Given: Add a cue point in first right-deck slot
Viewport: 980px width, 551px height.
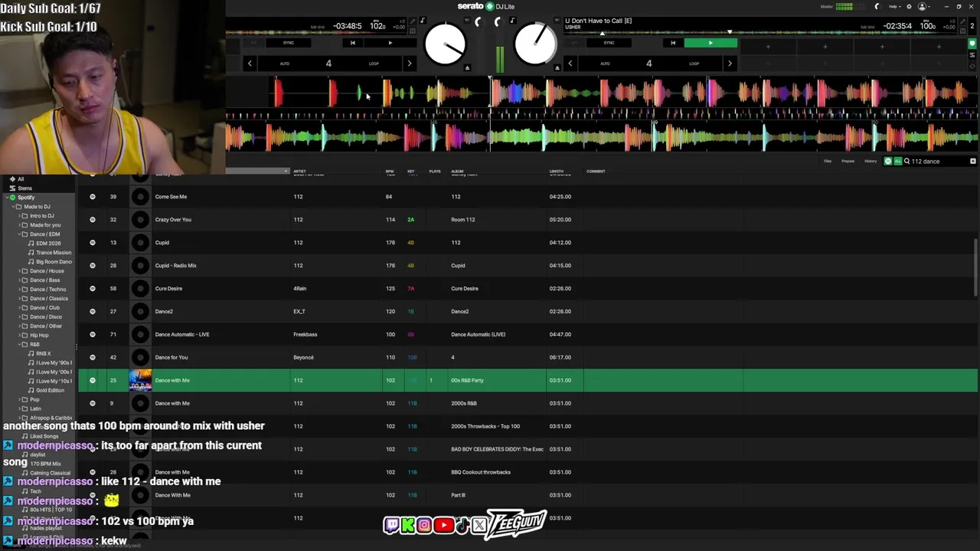Looking at the screenshot, I should point(768,47).
